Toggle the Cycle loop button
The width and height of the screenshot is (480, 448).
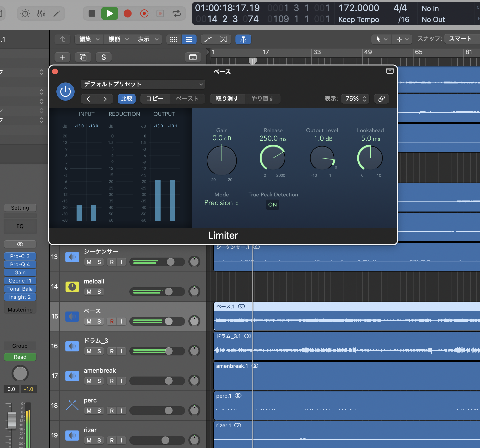[177, 13]
